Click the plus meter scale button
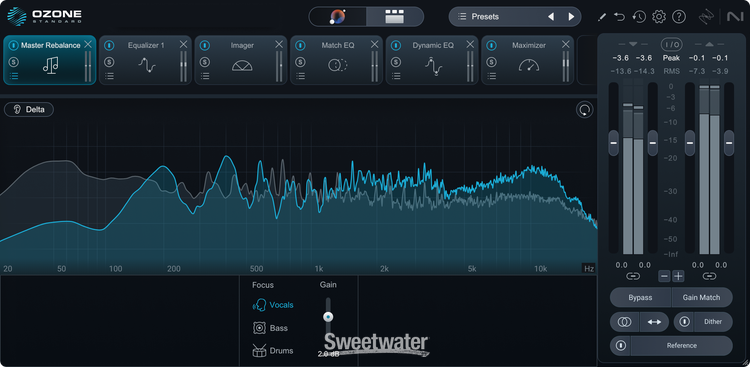 [x=678, y=276]
